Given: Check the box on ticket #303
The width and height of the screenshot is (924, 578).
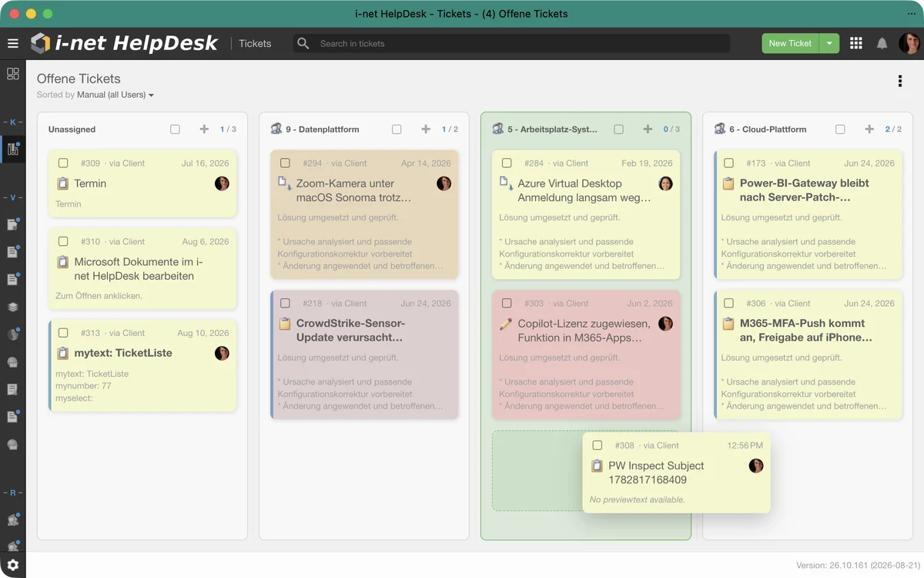Looking at the screenshot, I should 507,304.
